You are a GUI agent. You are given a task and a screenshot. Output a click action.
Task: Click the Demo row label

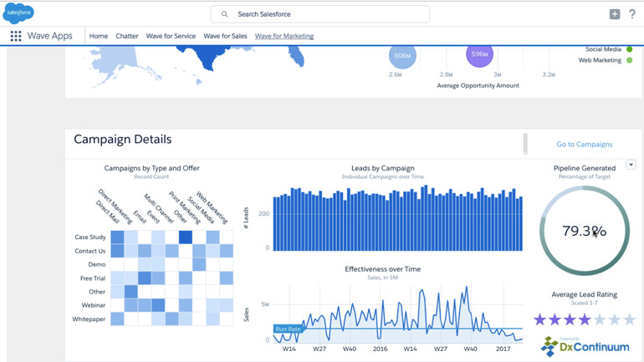tap(97, 264)
